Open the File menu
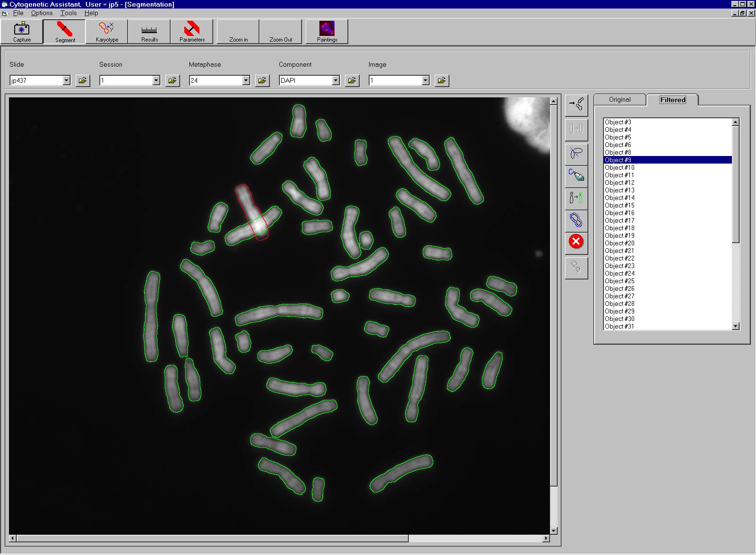This screenshot has width=756, height=555. (18, 13)
